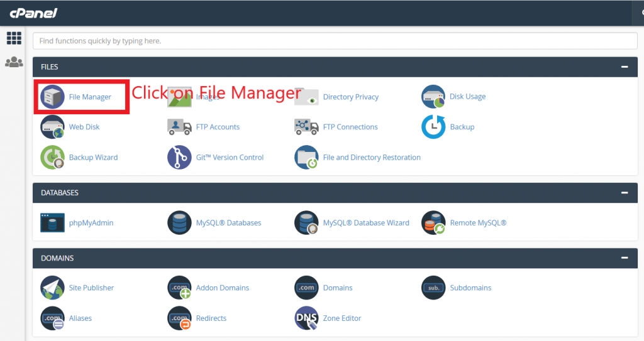
Task: Open the phpMyAdmin icon
Action: (53, 223)
